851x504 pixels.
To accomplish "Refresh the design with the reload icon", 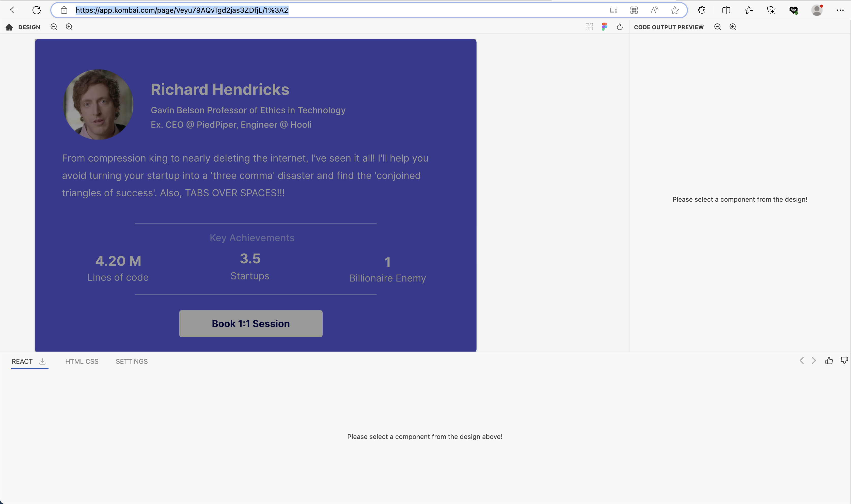I will coord(620,27).
